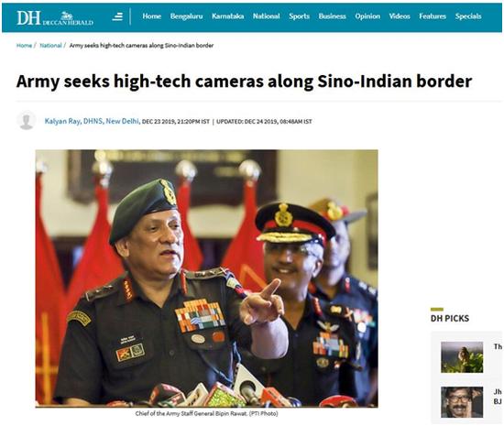Viewport: 504px width, 426px height.
Task: Open the Karnataka section
Action: point(227,16)
